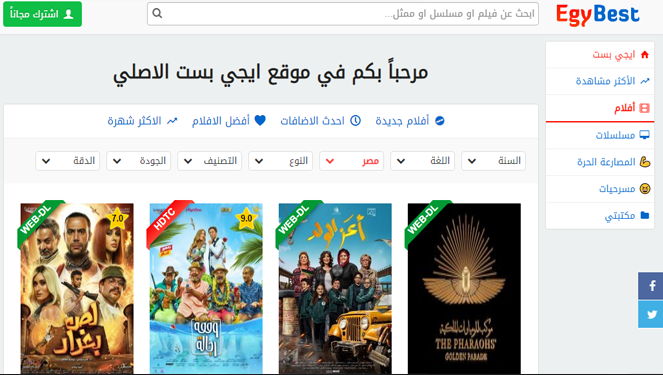Select أفلام movies menu item

pyautogui.click(x=600, y=108)
